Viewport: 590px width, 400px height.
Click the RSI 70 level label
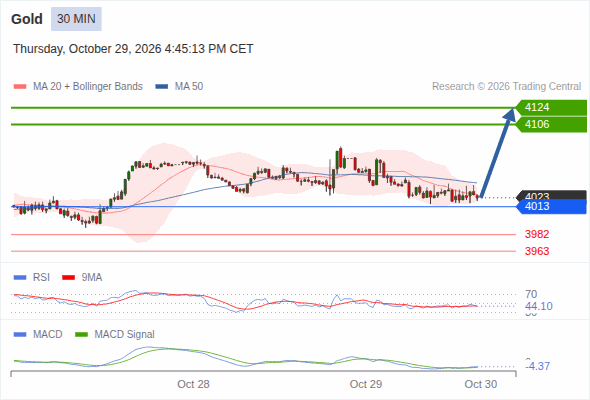tap(531, 294)
